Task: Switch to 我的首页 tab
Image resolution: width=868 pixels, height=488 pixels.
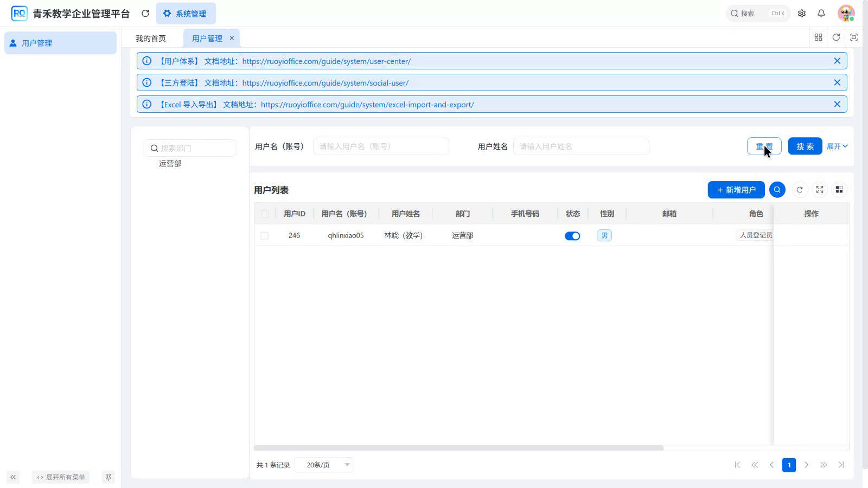Action: (151, 38)
